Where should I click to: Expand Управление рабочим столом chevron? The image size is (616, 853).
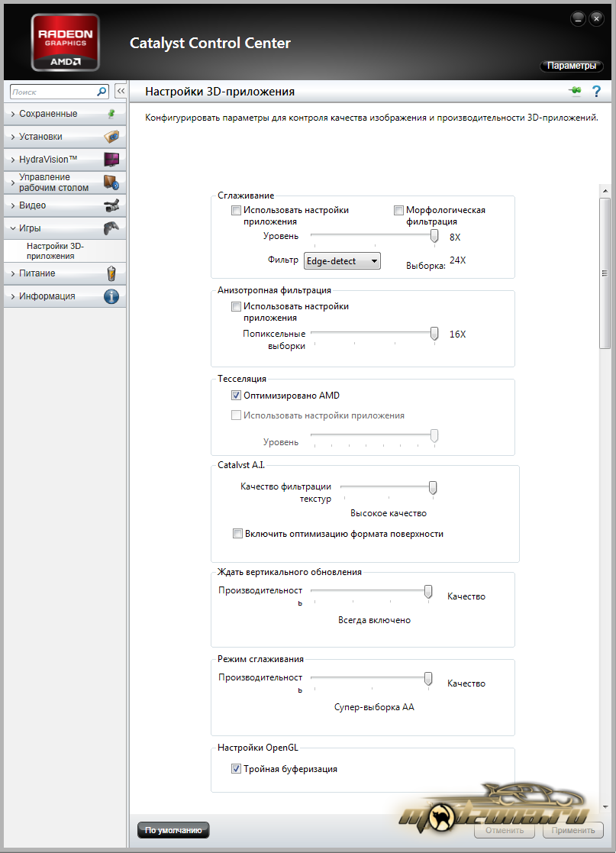[12, 183]
